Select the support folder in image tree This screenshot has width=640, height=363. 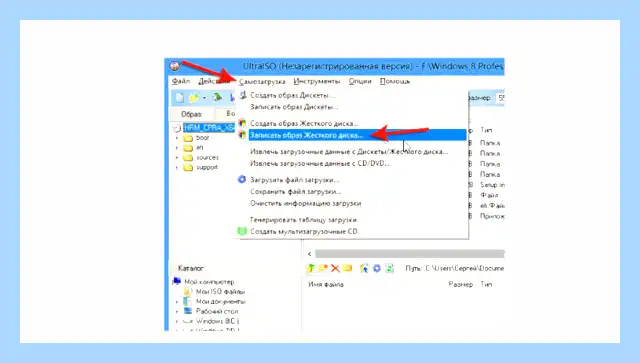[x=207, y=167]
